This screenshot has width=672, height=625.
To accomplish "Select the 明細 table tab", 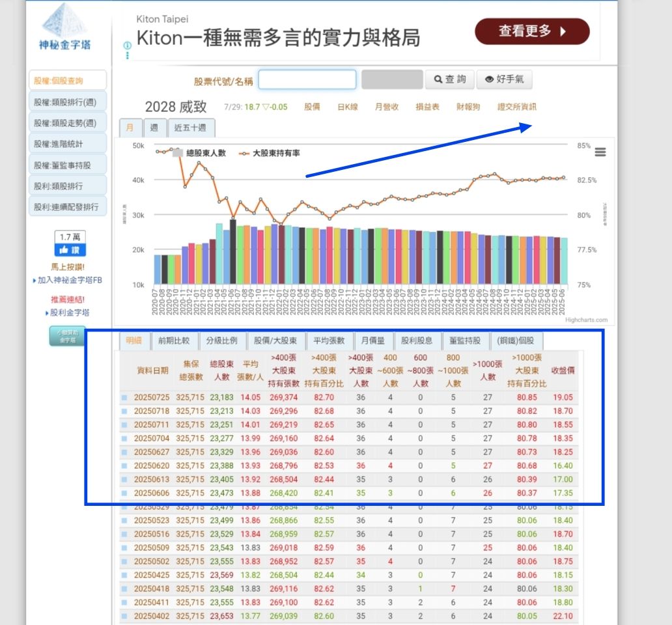I will 134,340.
